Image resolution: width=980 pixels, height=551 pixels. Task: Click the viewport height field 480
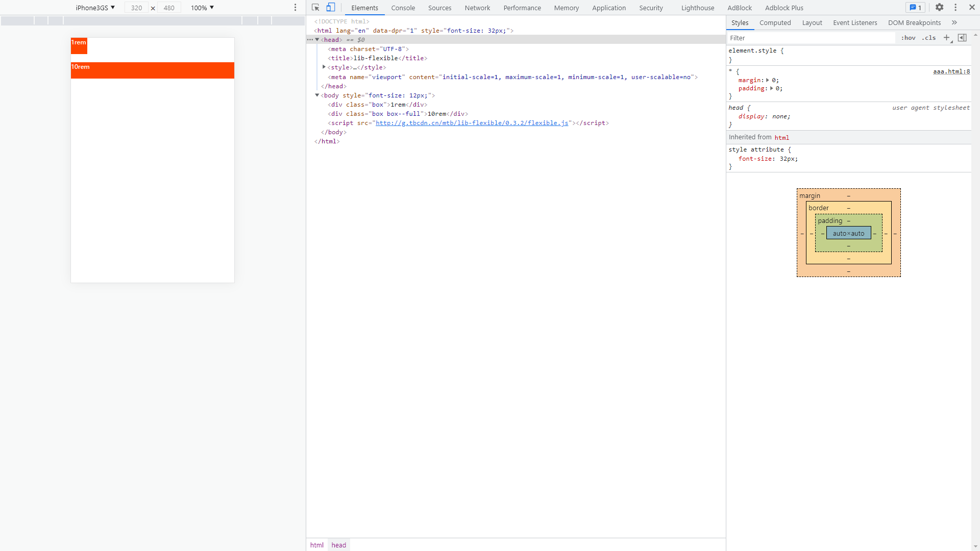click(x=169, y=8)
